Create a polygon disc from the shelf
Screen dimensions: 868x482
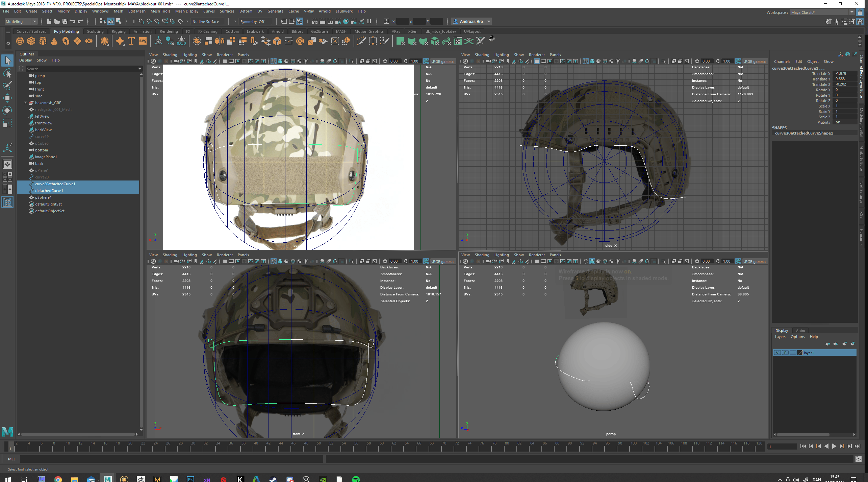(x=89, y=41)
